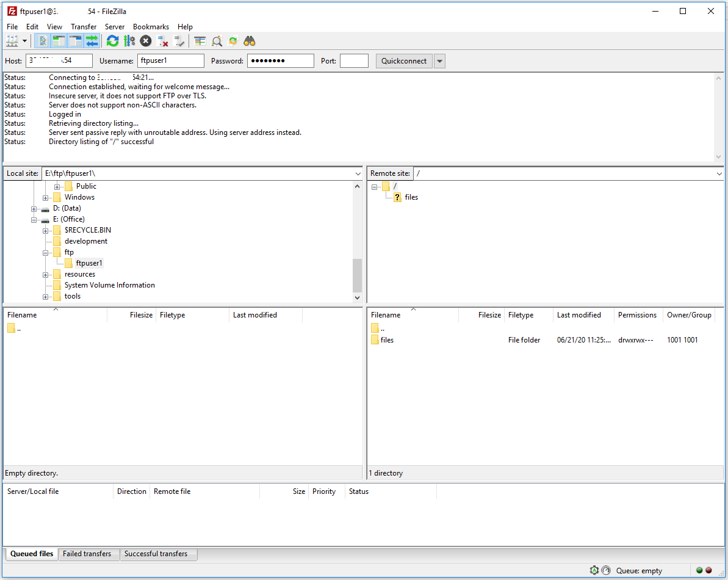This screenshot has height=580, width=728.
Task: Click the encryption status icon in status bar
Action: [x=594, y=570]
